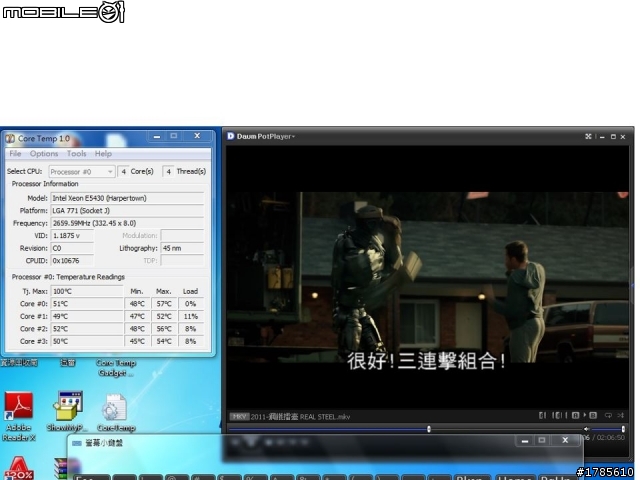The width and height of the screenshot is (640, 480).
Task: Open WinRAR books desktop icon
Action: coord(61,469)
